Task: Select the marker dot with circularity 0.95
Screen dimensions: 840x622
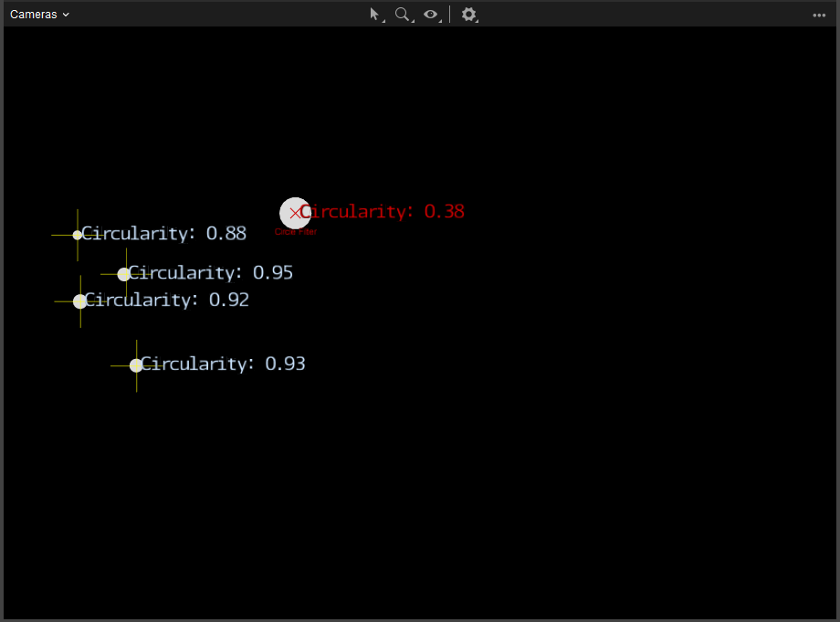Action: (124, 274)
